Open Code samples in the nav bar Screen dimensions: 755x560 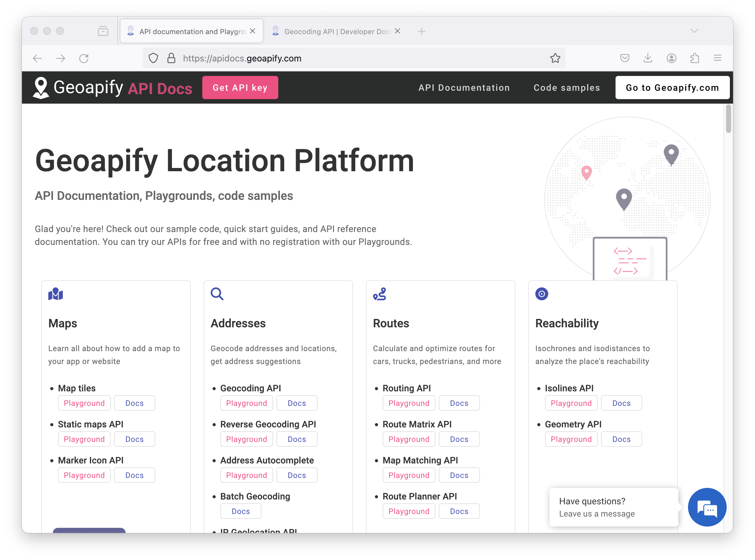pos(567,88)
